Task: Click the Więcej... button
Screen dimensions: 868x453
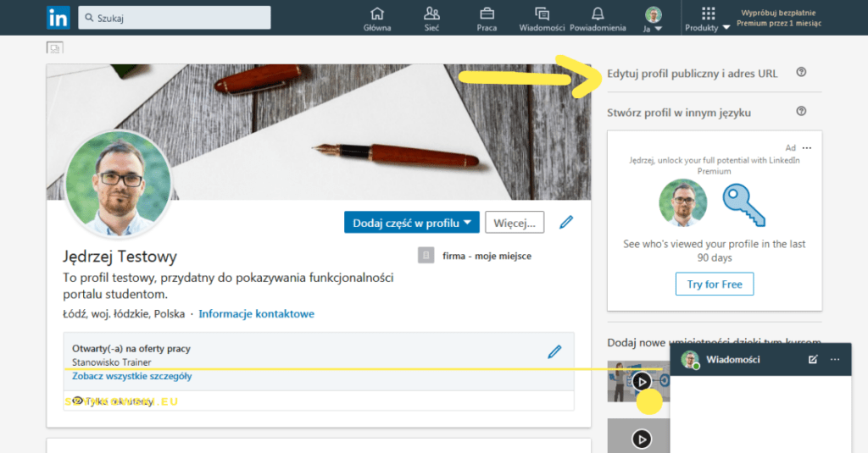Action: (x=515, y=223)
